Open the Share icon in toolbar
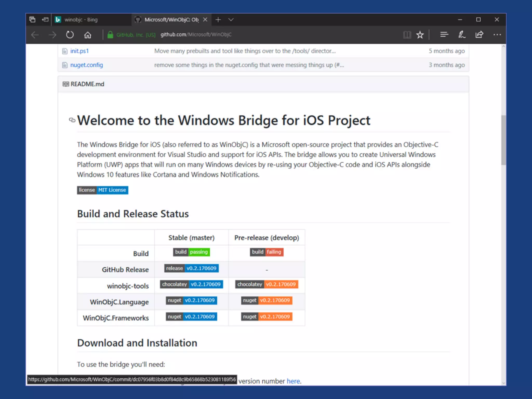Screen dimensions: 532x399 (x=479, y=35)
